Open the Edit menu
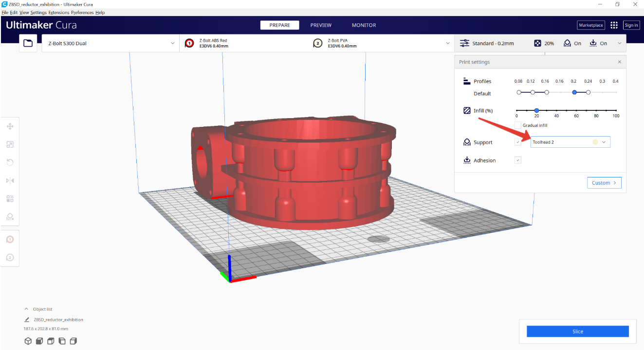644x350 pixels. 14,13
